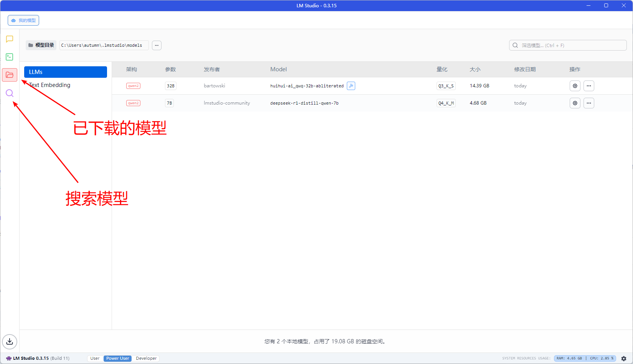633x364 pixels.
Task: Open the Chat sidebar icon
Action: pyautogui.click(x=10, y=39)
